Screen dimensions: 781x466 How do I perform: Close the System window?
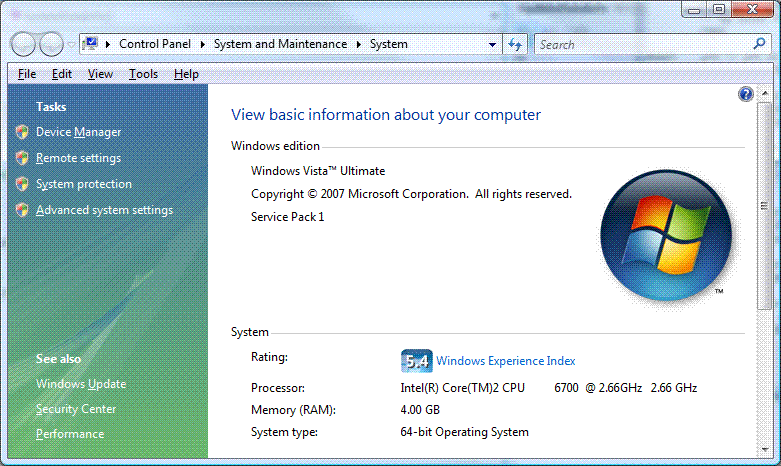pyautogui.click(x=753, y=9)
